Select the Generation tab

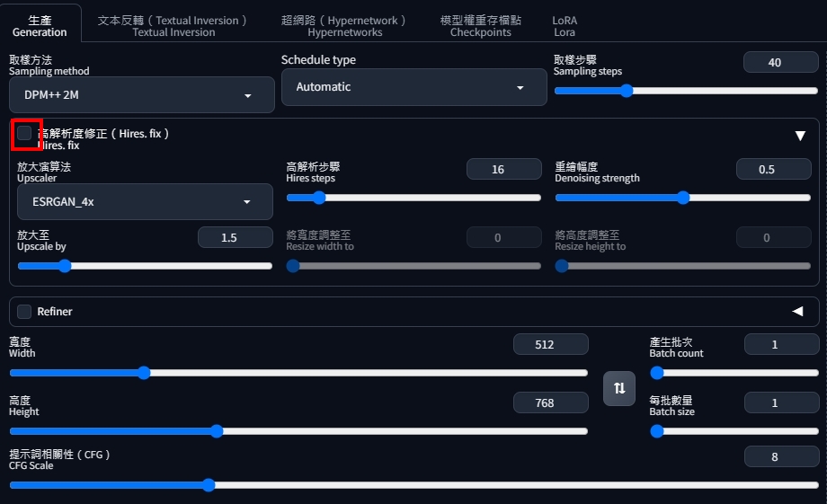click(40, 25)
